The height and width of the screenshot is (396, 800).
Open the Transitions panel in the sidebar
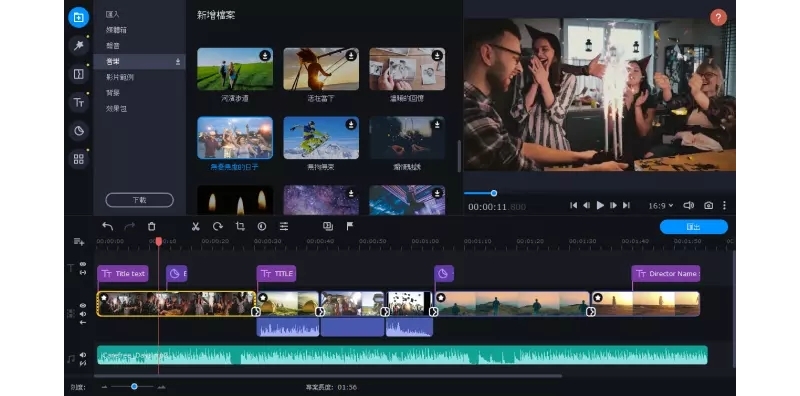tap(79, 74)
